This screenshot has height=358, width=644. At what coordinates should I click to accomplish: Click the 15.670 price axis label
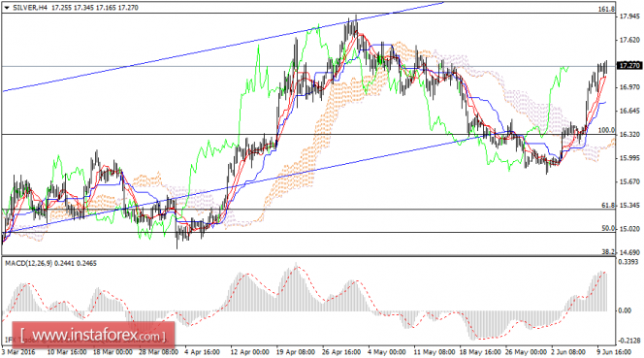coord(629,181)
